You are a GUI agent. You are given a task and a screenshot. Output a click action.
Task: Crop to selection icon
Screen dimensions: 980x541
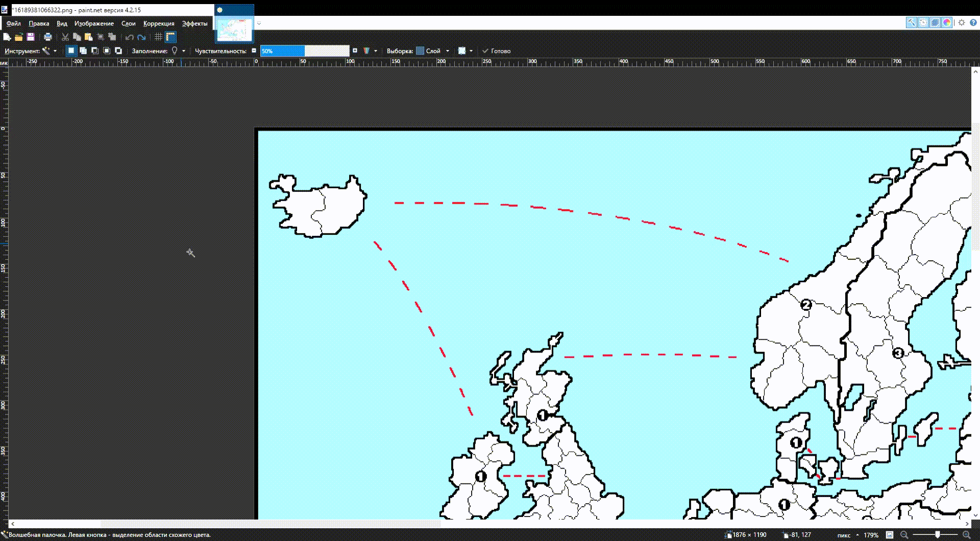pyautogui.click(x=101, y=37)
